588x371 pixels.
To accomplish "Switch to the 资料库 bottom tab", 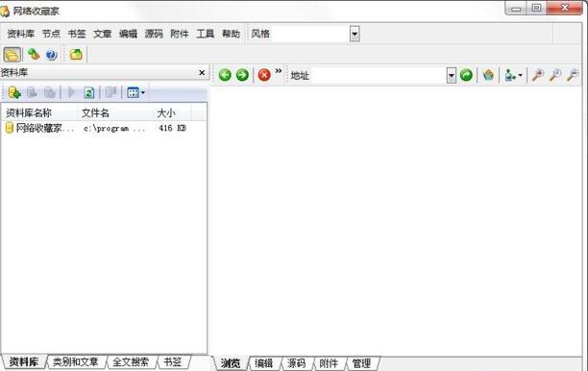I will coord(24,362).
